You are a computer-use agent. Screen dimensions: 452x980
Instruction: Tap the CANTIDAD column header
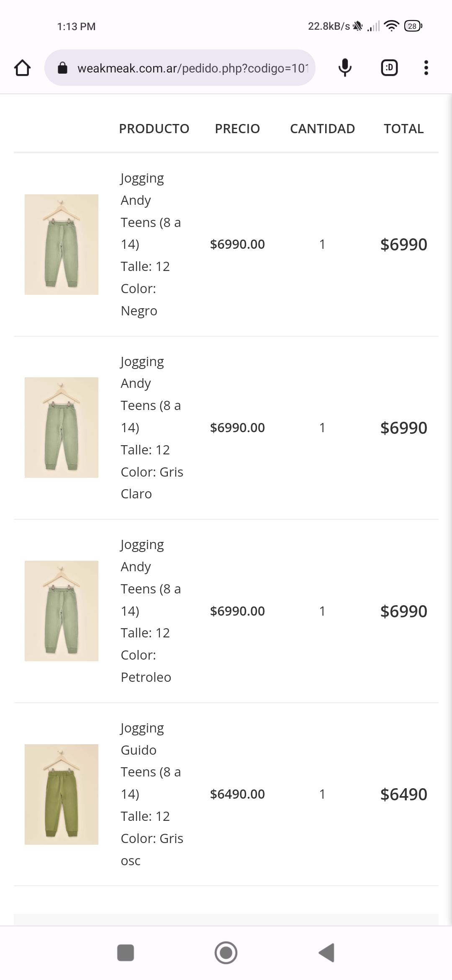[x=322, y=129]
